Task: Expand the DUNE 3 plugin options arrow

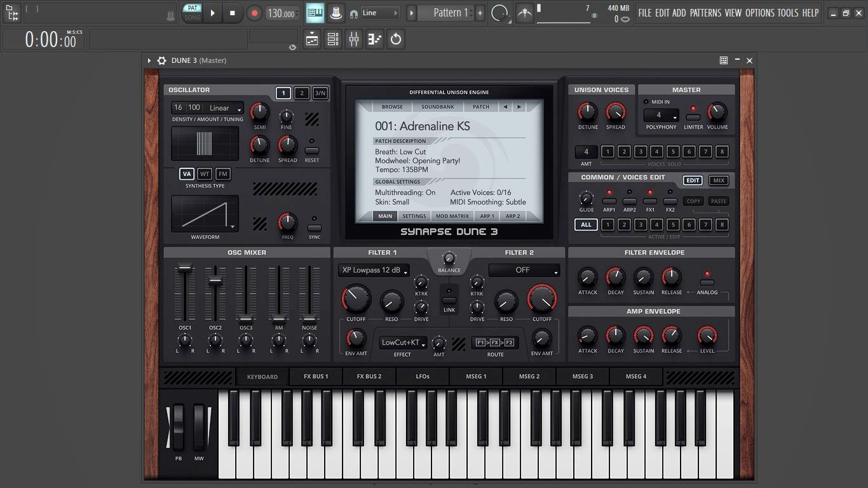Action: (x=149, y=60)
